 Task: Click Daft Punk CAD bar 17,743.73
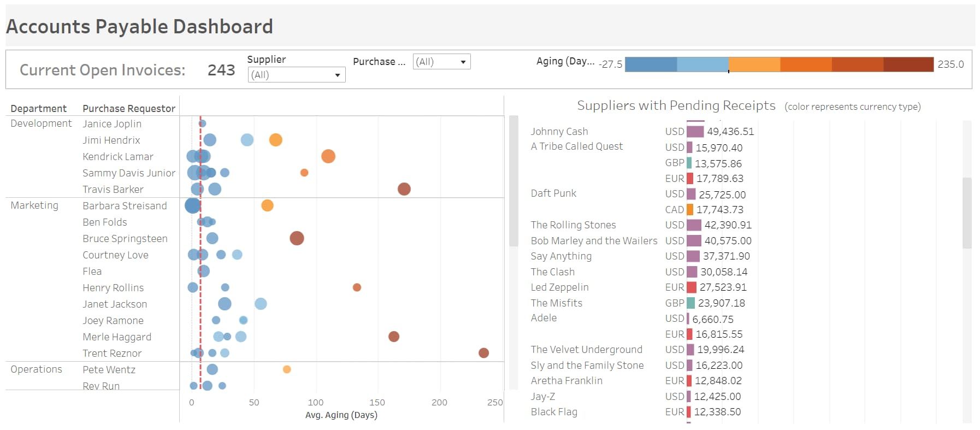[x=690, y=210]
